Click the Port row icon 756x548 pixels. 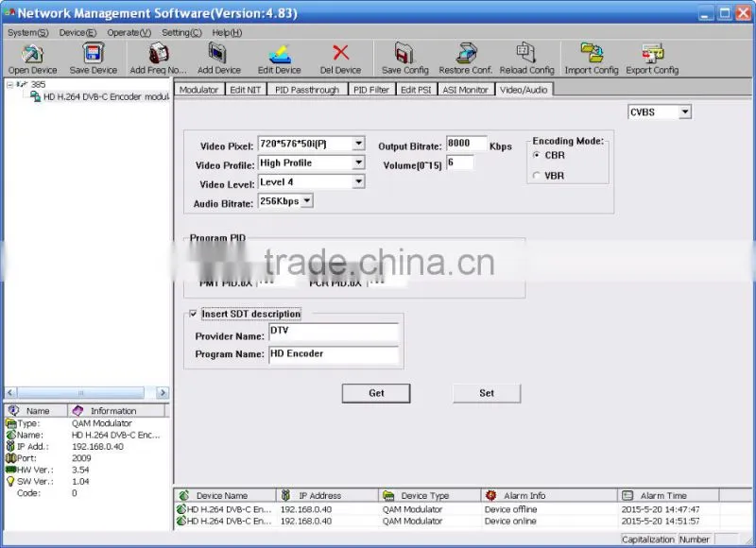[10, 458]
